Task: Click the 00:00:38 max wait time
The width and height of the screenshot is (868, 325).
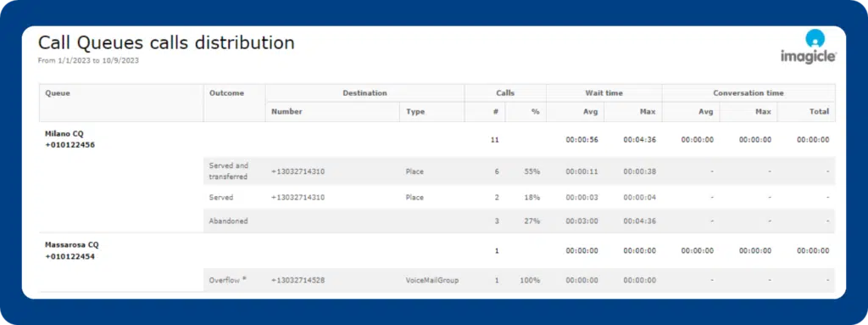Action: (639, 171)
